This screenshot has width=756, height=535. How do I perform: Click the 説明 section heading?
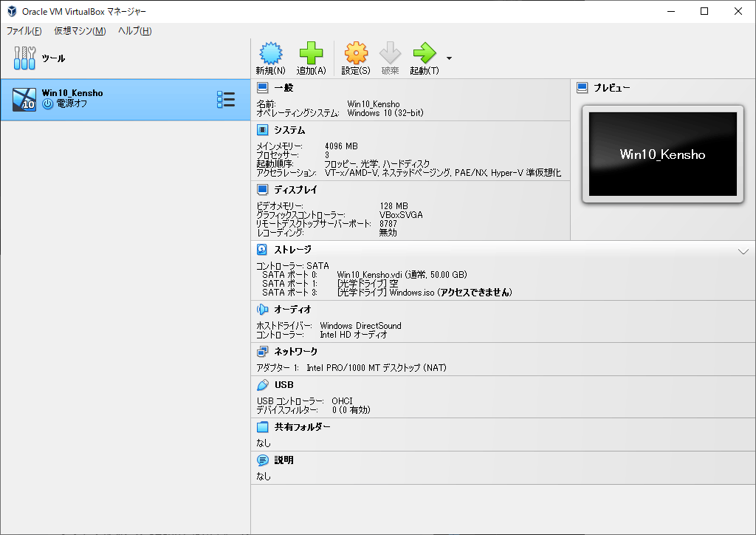click(x=284, y=460)
